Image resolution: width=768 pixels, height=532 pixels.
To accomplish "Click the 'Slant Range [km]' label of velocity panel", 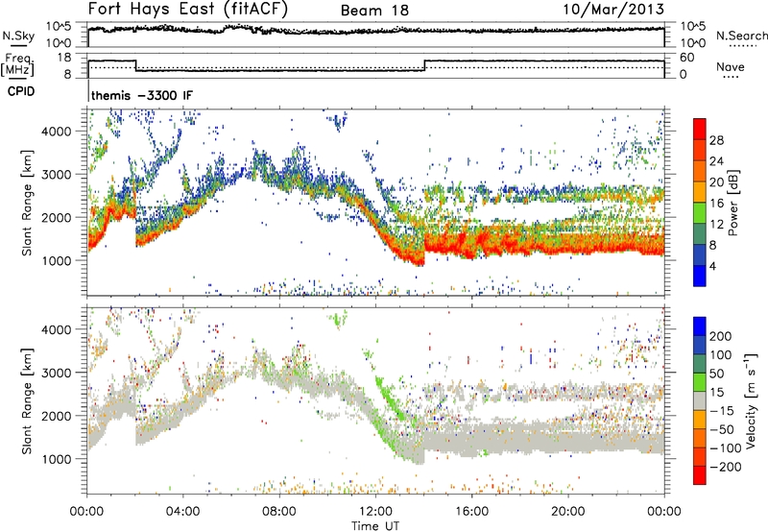I will click(27, 400).
